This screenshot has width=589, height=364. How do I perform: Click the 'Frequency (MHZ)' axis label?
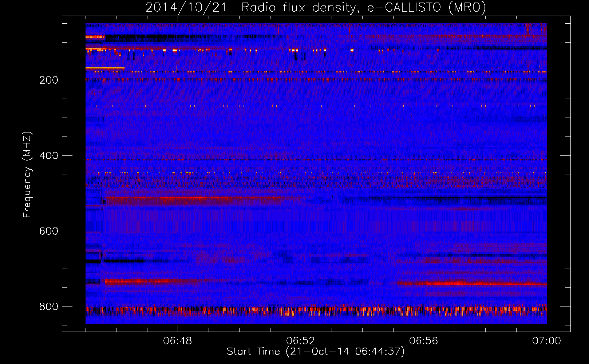27,175
